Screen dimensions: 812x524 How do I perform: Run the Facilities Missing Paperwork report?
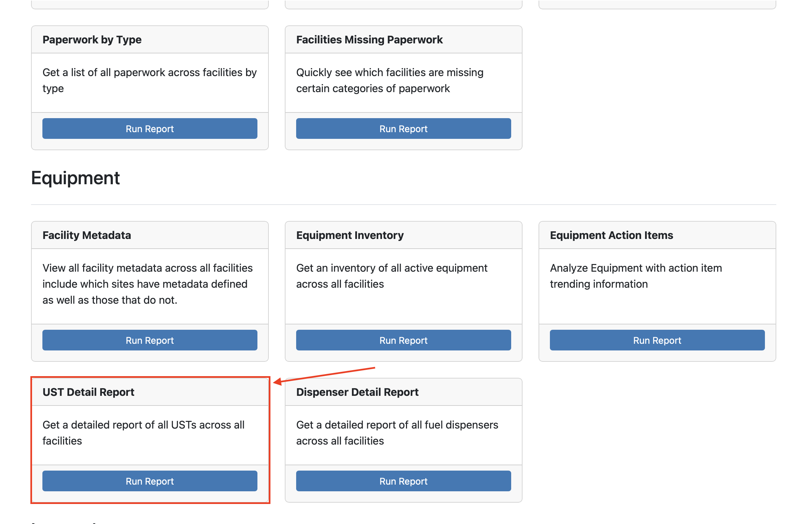pos(403,128)
